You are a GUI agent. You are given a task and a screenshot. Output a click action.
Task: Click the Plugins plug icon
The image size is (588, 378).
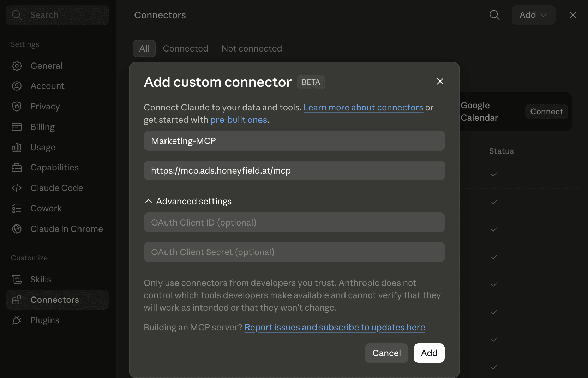[17, 320]
